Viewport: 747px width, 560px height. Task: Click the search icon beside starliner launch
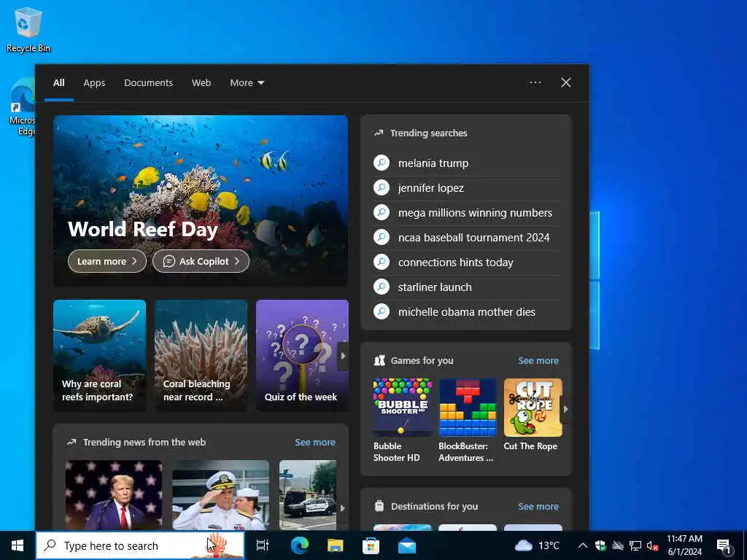tap(381, 287)
